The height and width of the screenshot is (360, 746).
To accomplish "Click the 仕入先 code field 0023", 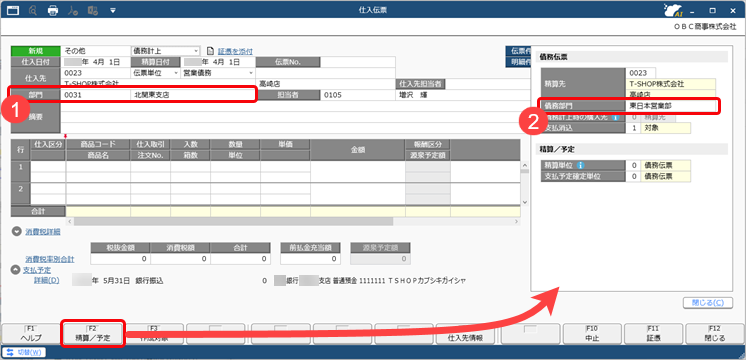I will [x=96, y=73].
